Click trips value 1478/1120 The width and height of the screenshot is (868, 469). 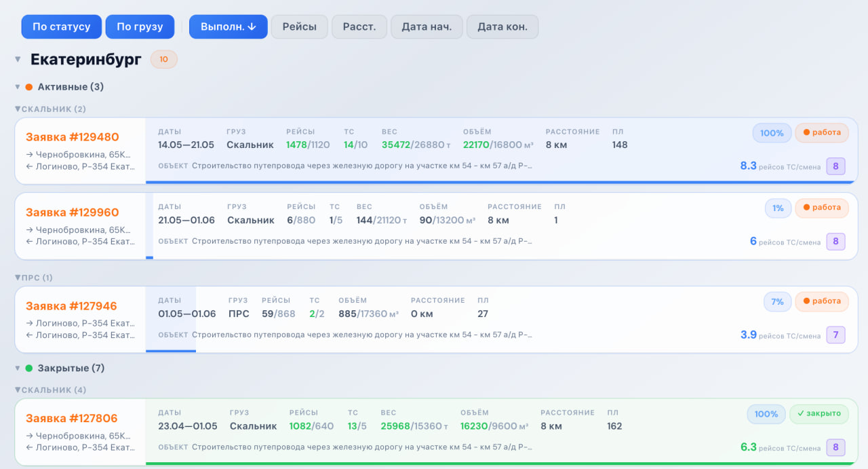[308, 145]
